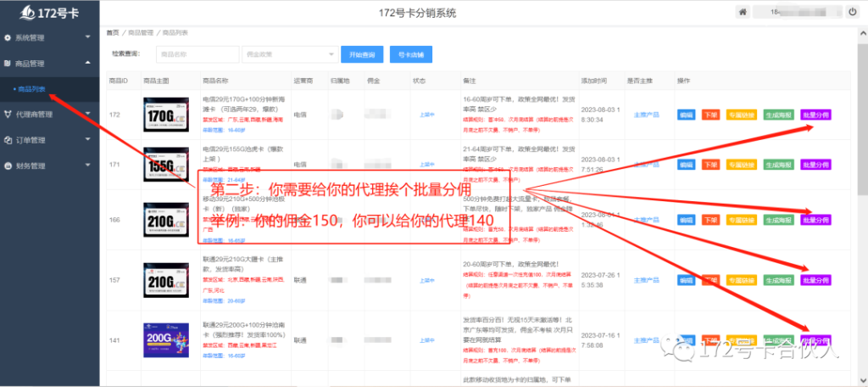Click 主推产品 link for product 157
Viewport: 868px width, 387px height.
pyautogui.click(x=646, y=280)
